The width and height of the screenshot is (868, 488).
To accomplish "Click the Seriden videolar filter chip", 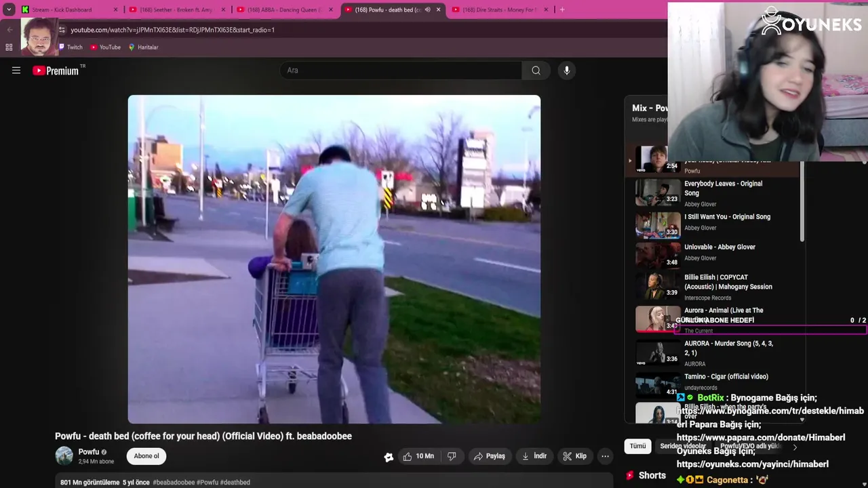I will [x=683, y=446].
